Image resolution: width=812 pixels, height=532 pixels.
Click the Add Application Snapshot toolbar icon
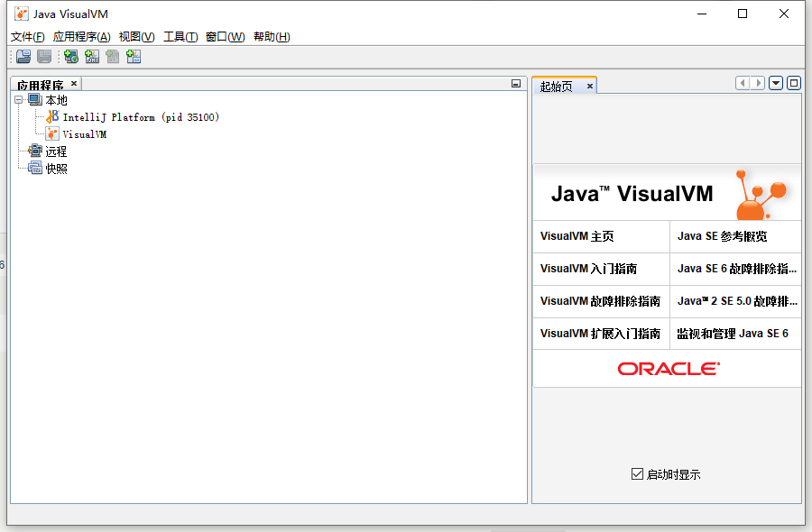point(134,57)
